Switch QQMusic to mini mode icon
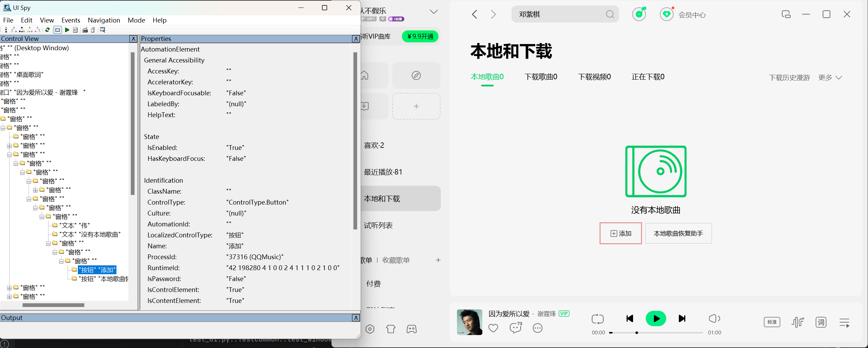The height and width of the screenshot is (348, 868). [786, 14]
